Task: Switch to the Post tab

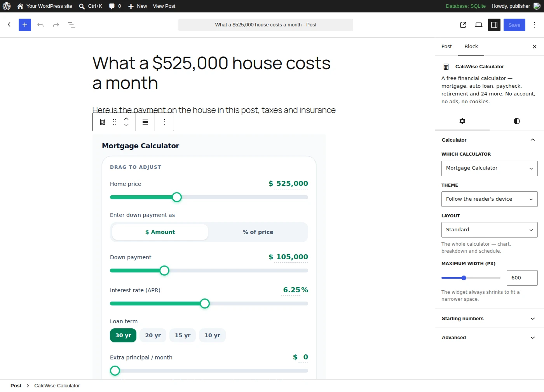Action: coord(446,47)
